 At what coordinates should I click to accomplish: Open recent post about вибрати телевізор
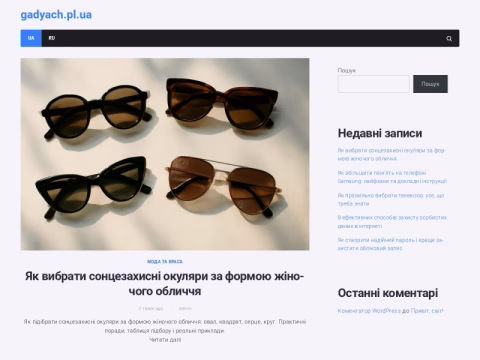pos(391,199)
